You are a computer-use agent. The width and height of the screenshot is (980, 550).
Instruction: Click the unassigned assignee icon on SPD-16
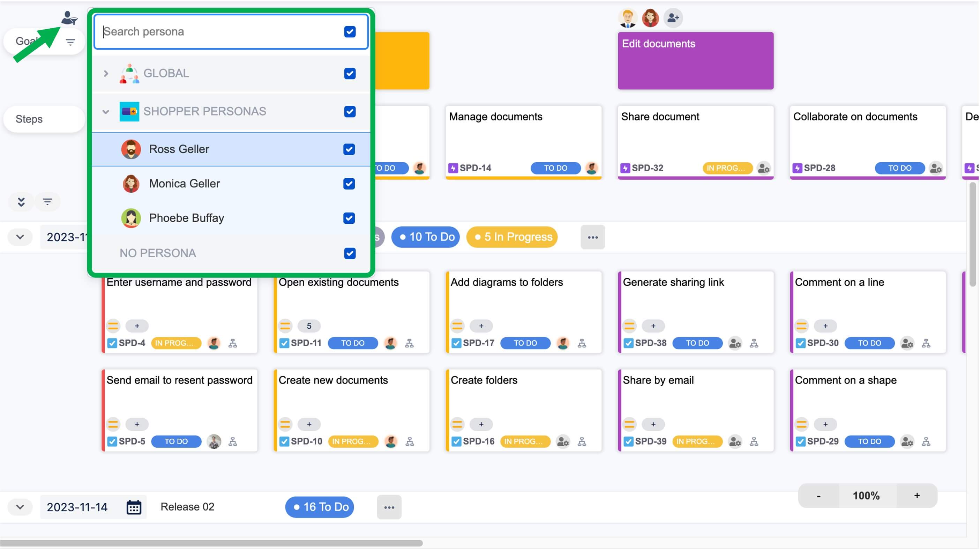point(563,441)
